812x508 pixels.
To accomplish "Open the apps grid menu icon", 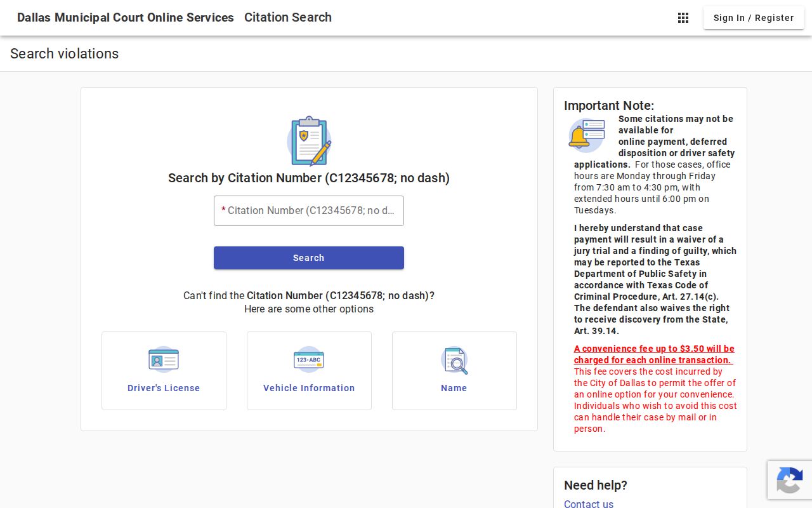I will (683, 18).
